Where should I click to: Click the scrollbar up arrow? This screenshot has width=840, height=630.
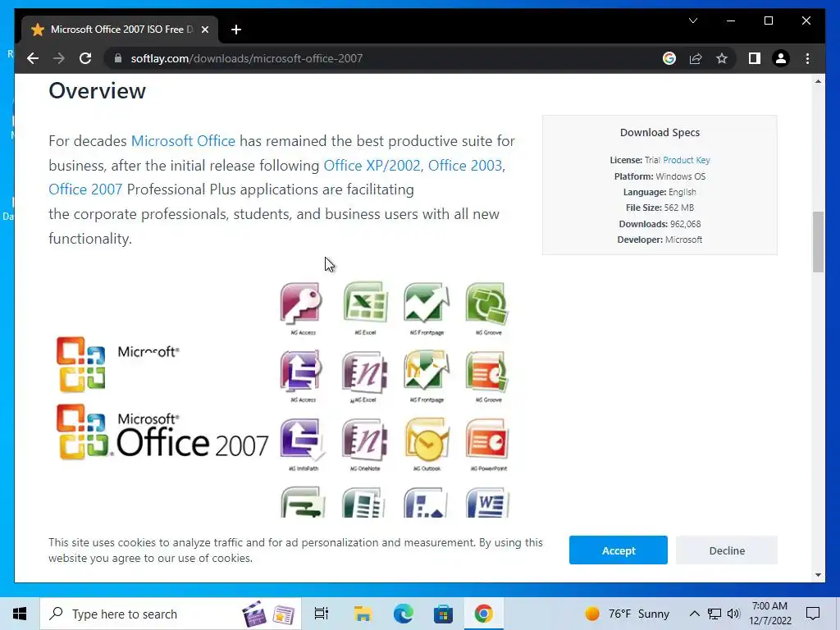(x=818, y=81)
